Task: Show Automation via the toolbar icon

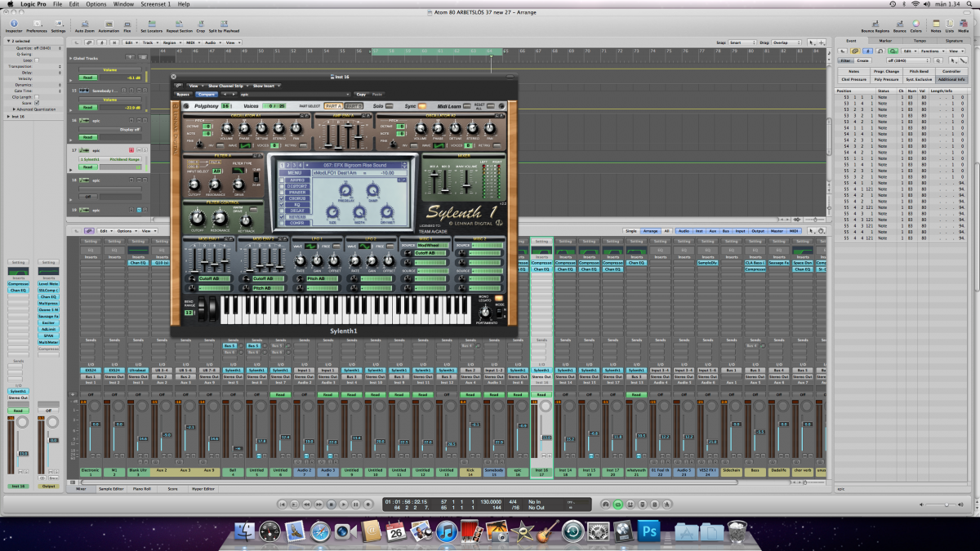Action: point(109,26)
